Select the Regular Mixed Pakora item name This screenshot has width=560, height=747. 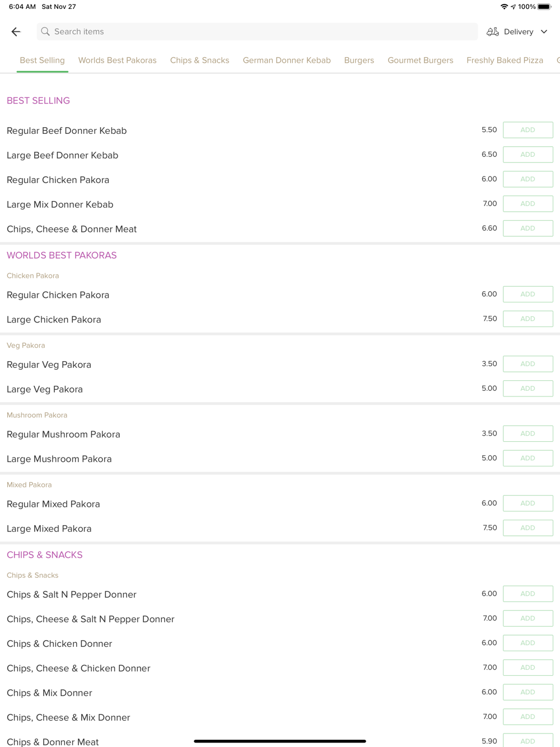53,504
